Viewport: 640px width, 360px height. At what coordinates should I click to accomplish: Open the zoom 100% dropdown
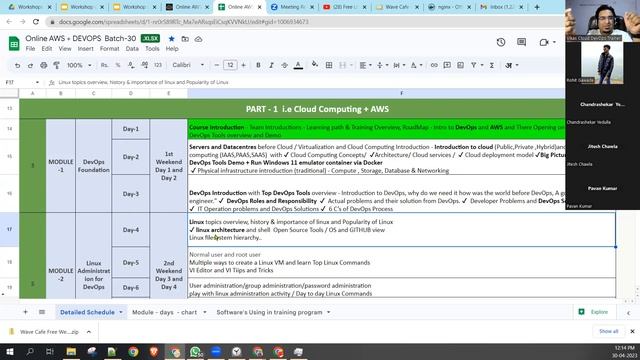79,65
